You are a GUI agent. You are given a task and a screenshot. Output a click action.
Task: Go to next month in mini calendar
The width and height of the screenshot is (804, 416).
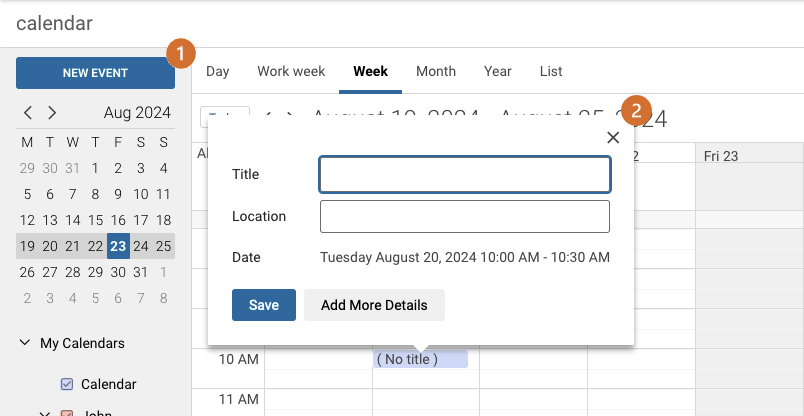(x=52, y=113)
